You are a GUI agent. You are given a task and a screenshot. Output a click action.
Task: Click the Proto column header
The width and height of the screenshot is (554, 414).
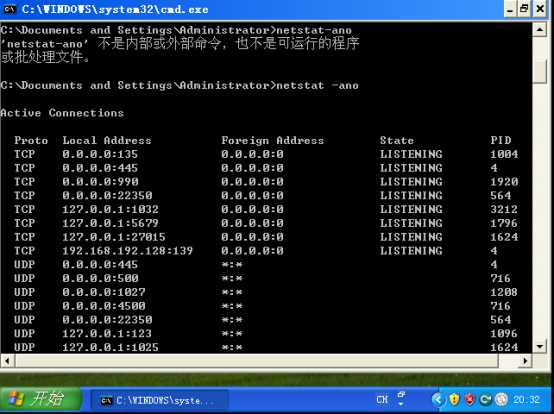[x=31, y=141]
